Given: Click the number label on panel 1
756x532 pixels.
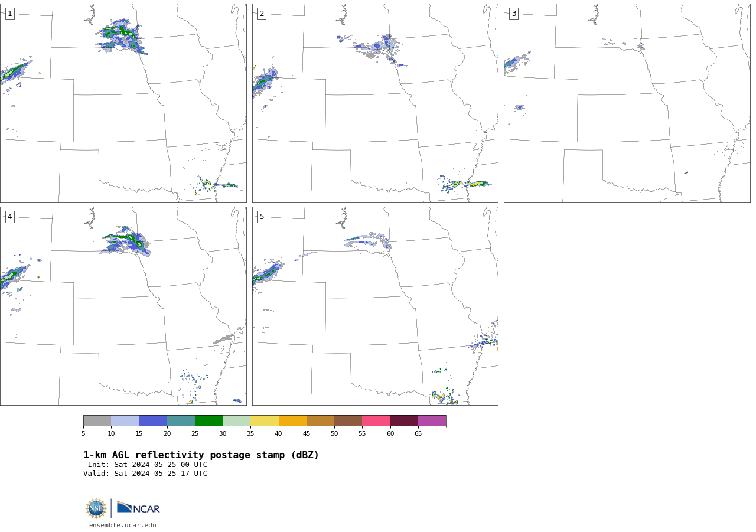Looking at the screenshot, I should coord(9,14).
